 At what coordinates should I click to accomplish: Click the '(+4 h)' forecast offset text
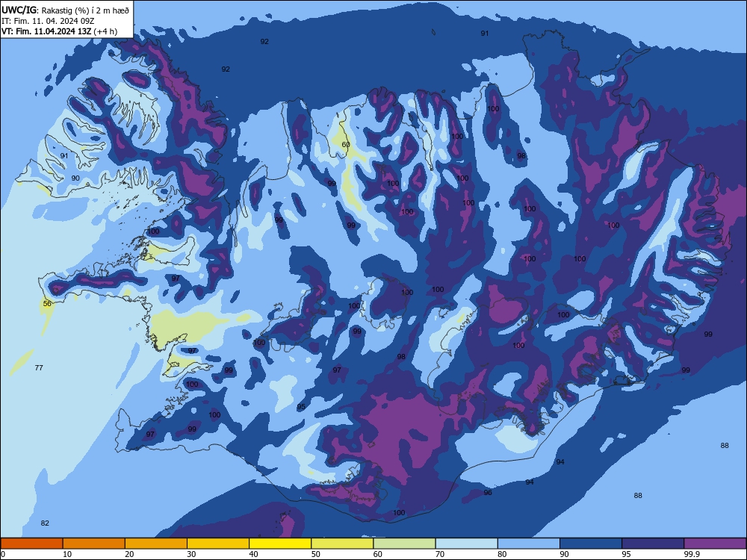(105, 31)
